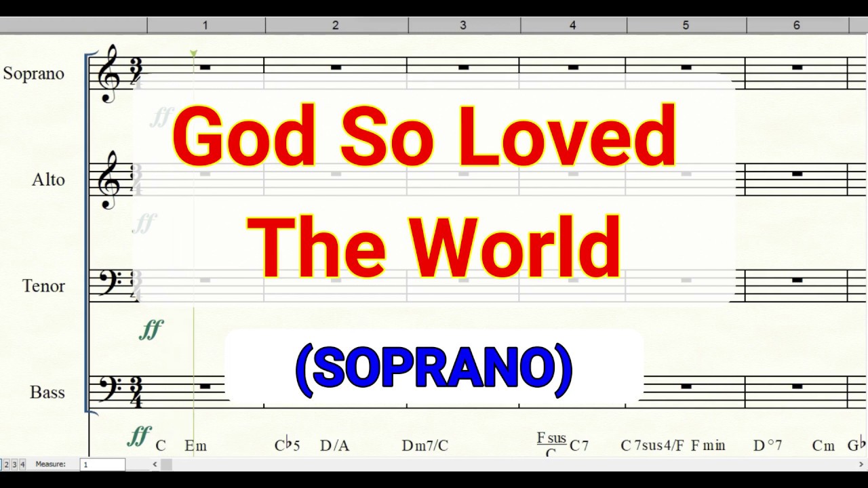The height and width of the screenshot is (488, 868).
Task: Click measure 5 in the top ruler
Action: [686, 25]
